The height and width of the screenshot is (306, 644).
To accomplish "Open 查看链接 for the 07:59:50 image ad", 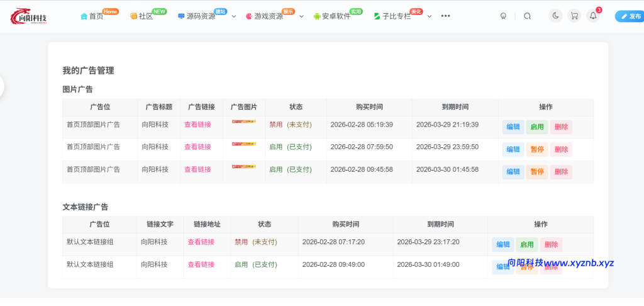I will click(x=197, y=147).
